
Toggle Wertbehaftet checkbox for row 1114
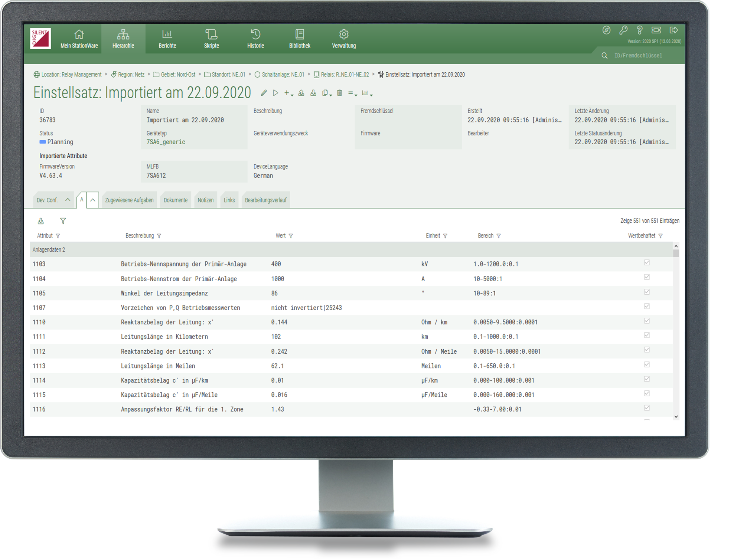pos(647,379)
